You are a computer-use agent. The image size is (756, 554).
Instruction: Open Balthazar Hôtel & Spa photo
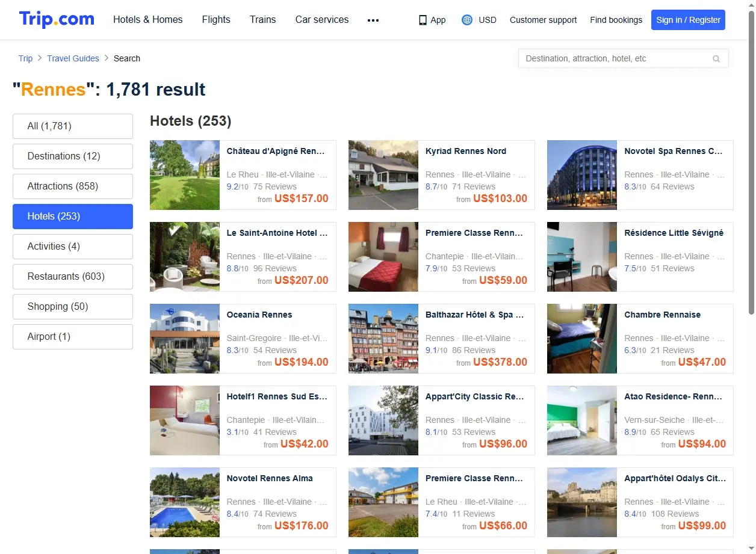pyautogui.click(x=383, y=339)
